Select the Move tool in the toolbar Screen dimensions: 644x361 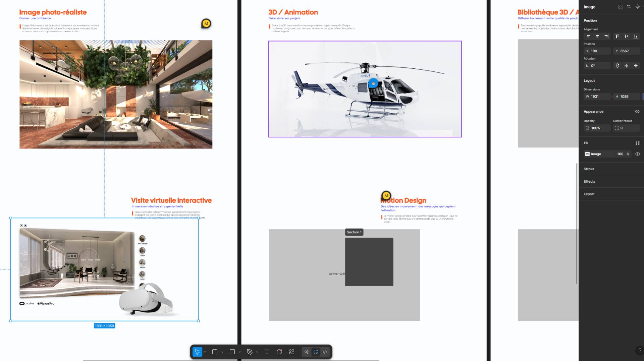click(197, 352)
